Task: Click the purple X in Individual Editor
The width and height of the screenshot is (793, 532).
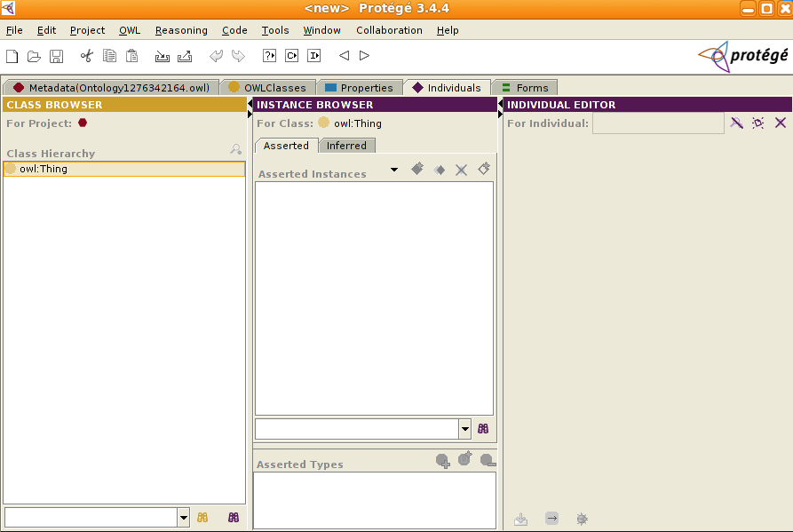Action: pos(781,123)
